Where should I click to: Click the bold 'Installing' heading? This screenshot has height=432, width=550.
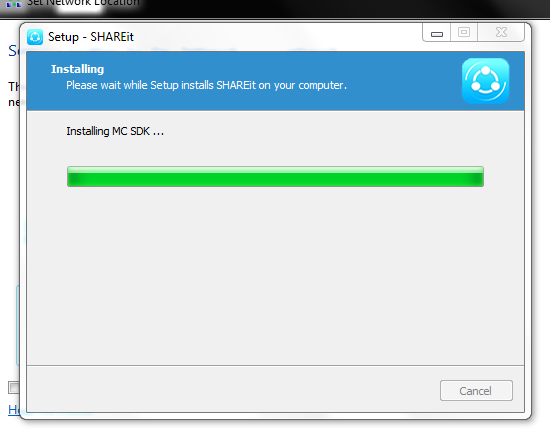[x=78, y=69]
